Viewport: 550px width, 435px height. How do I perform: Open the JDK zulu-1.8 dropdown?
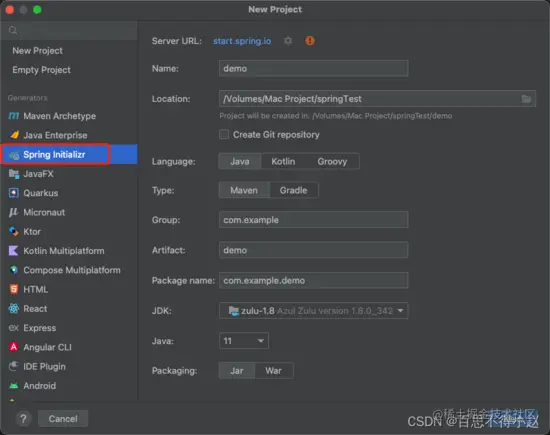pos(314,311)
